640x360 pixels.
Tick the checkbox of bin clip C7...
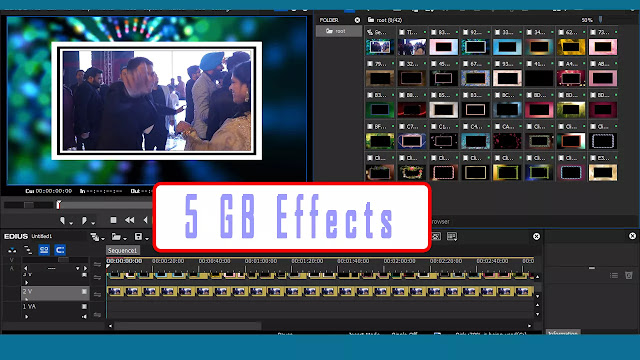click(x=402, y=127)
